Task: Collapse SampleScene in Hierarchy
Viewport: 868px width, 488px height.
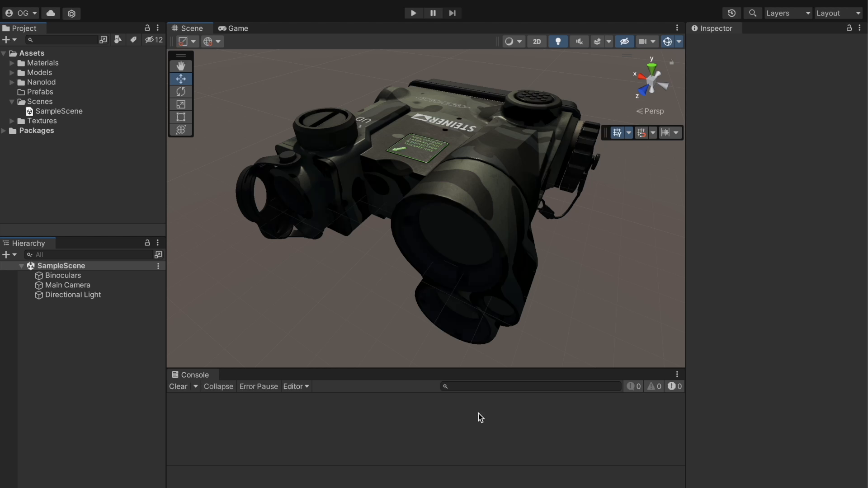Action: pyautogui.click(x=21, y=266)
